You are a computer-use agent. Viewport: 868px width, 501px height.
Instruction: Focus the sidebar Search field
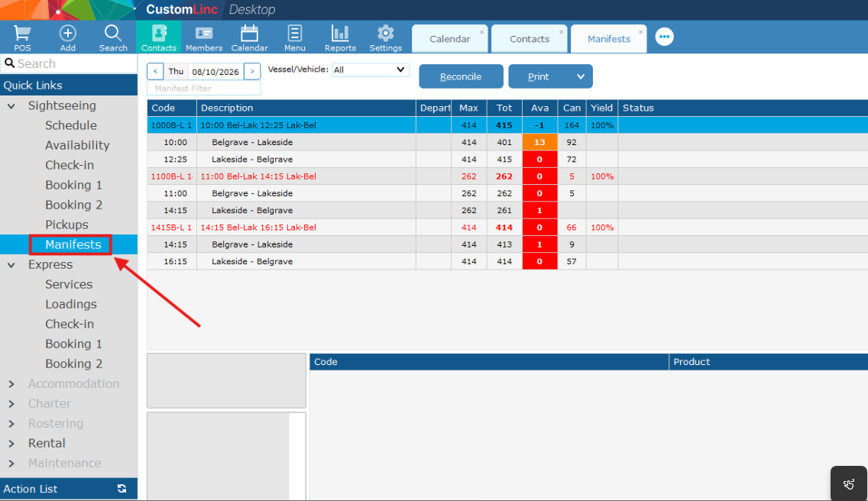[x=69, y=63]
